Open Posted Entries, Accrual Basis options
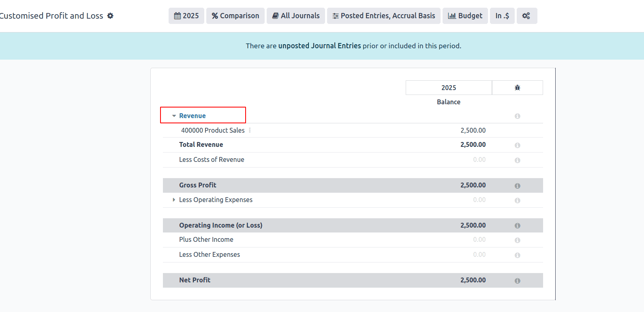 384,16
